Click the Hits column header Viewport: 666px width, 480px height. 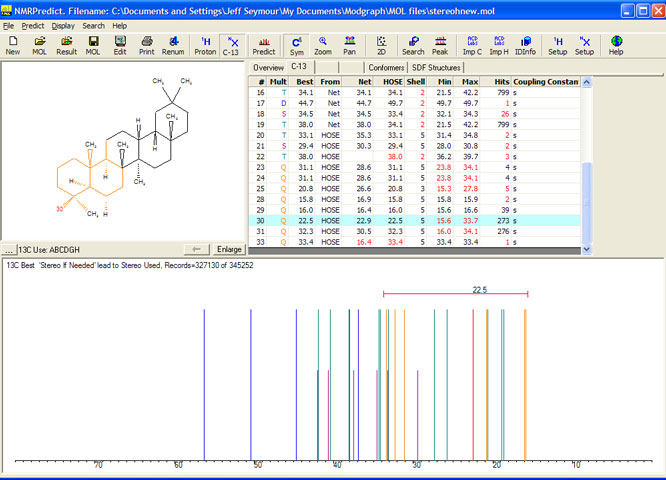click(499, 81)
